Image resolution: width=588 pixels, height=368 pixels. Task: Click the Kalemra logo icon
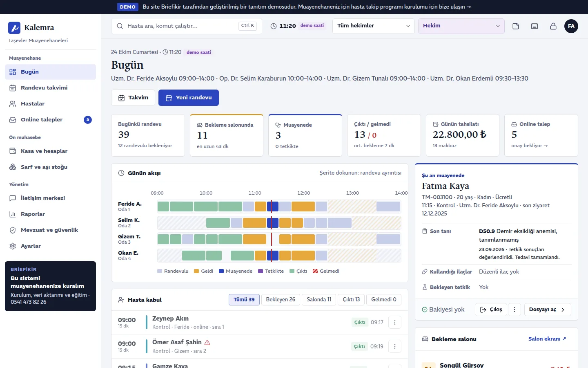tap(14, 28)
